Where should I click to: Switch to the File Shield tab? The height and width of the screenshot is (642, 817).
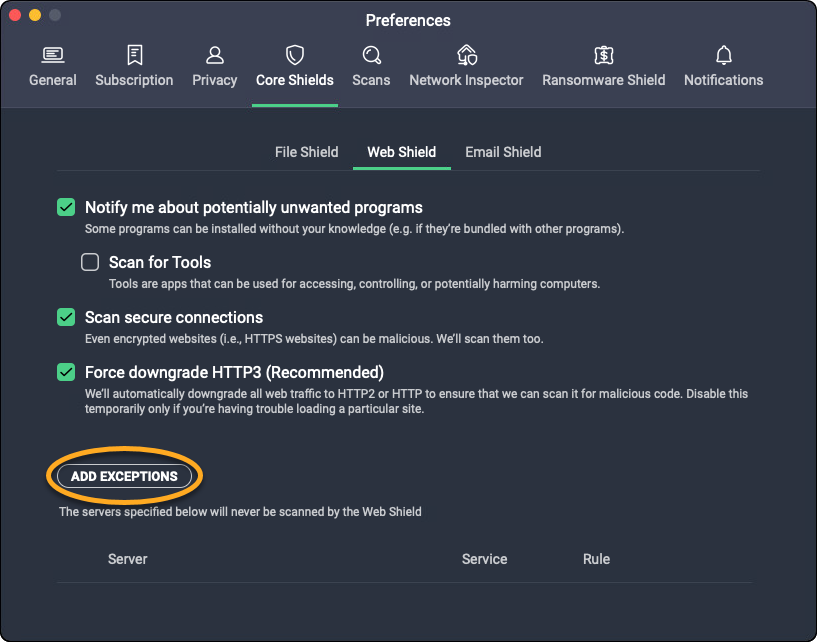(x=307, y=152)
